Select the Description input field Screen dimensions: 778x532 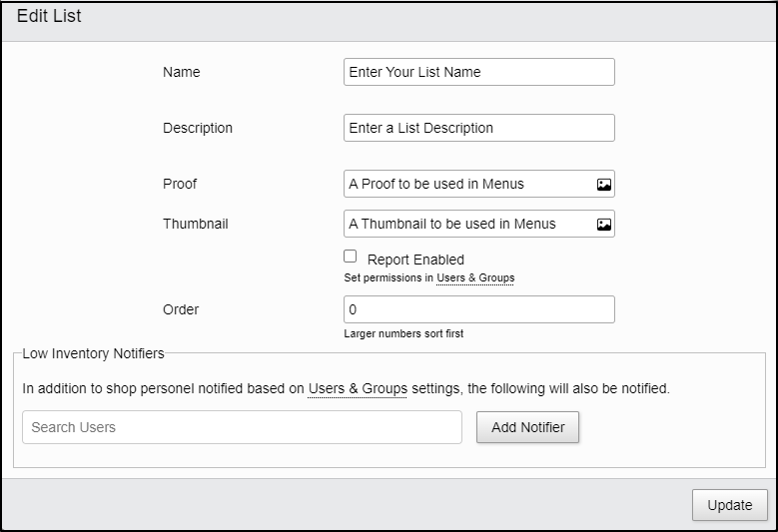click(478, 128)
